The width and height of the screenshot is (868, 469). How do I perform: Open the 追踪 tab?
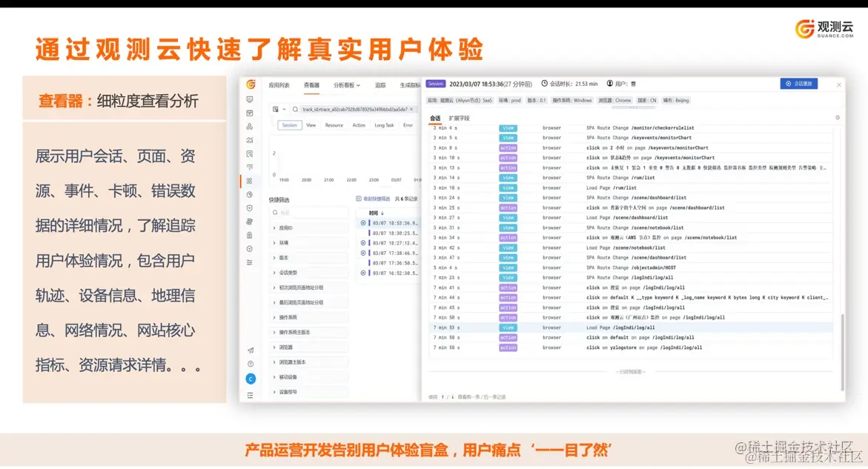click(380, 85)
